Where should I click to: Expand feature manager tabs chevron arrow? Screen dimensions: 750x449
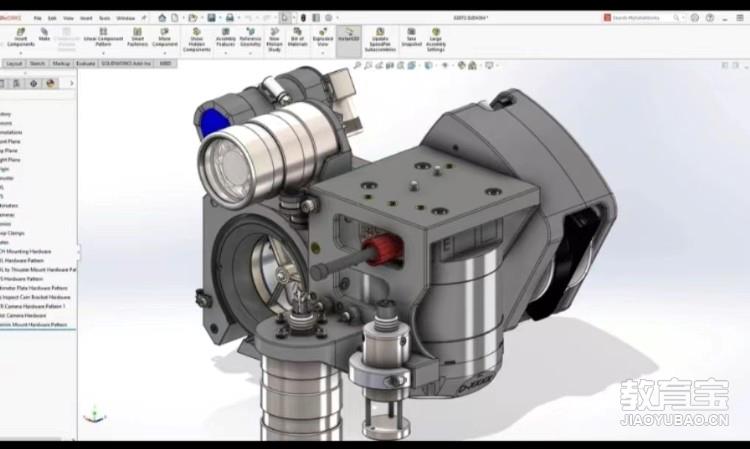coord(72,83)
